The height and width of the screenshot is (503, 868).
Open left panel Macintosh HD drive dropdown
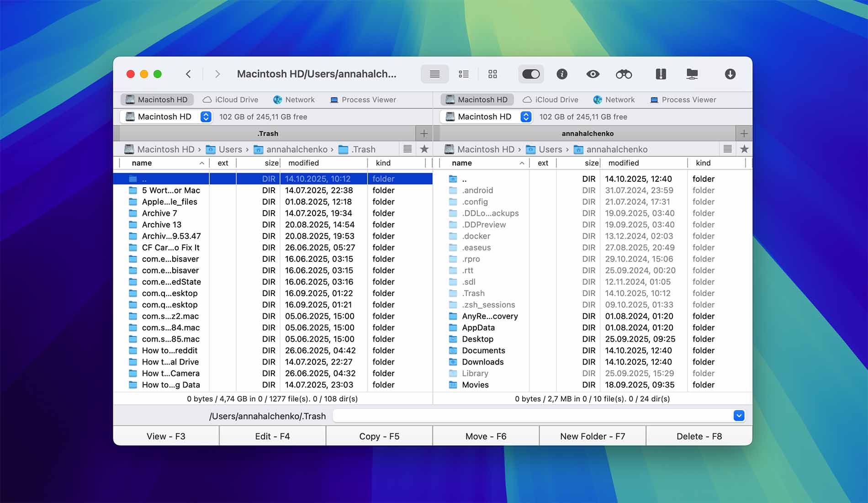[x=206, y=117]
